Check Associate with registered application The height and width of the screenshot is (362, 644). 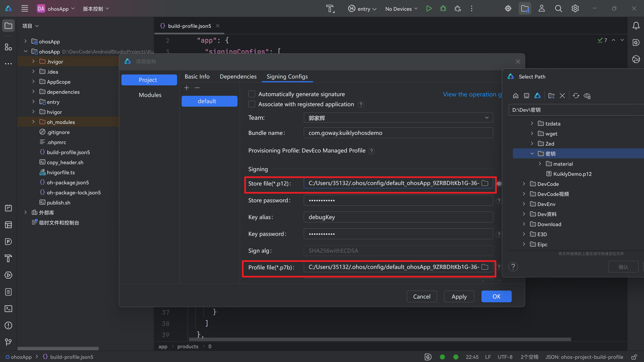(252, 104)
